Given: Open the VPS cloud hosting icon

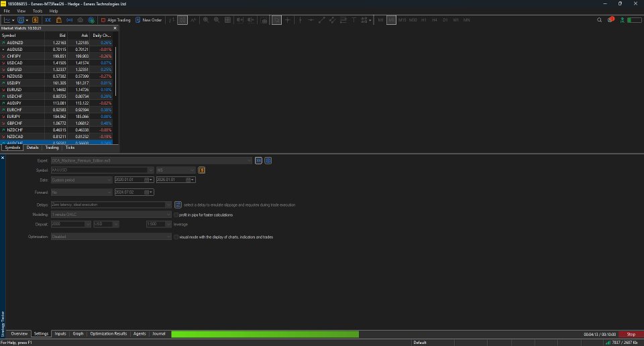Looking at the screenshot, I should click(80, 19).
